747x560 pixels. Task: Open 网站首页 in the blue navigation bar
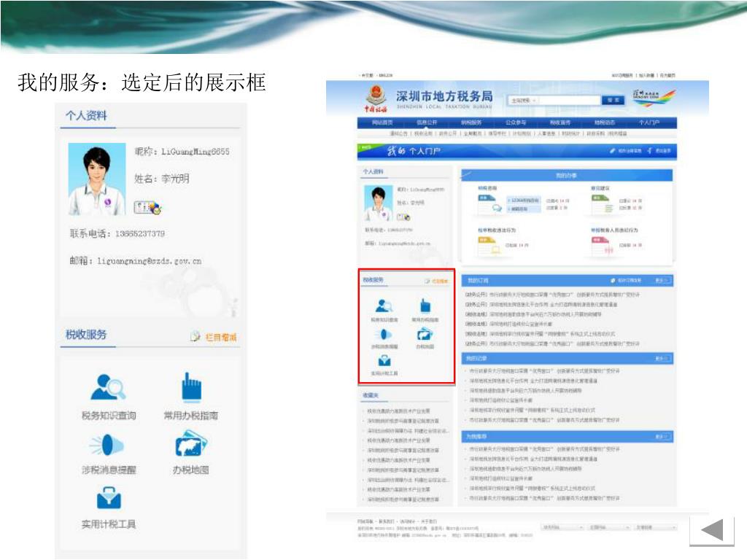point(382,122)
